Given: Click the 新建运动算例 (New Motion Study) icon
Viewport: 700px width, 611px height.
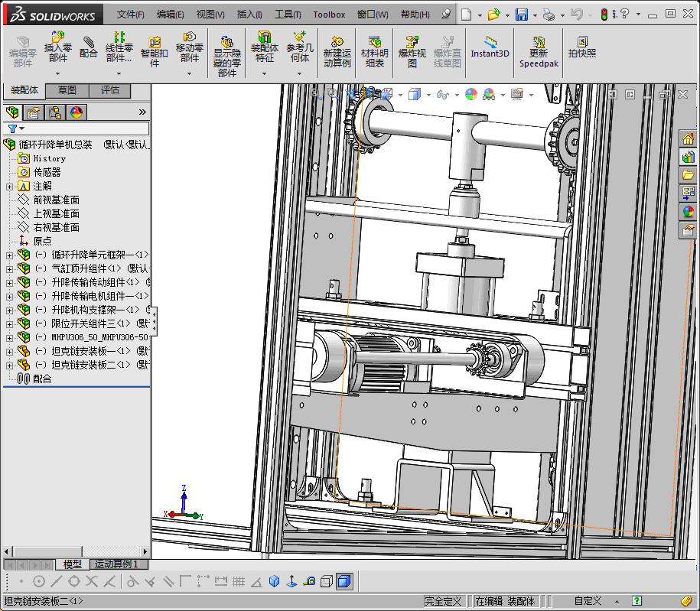Looking at the screenshot, I should point(337,44).
